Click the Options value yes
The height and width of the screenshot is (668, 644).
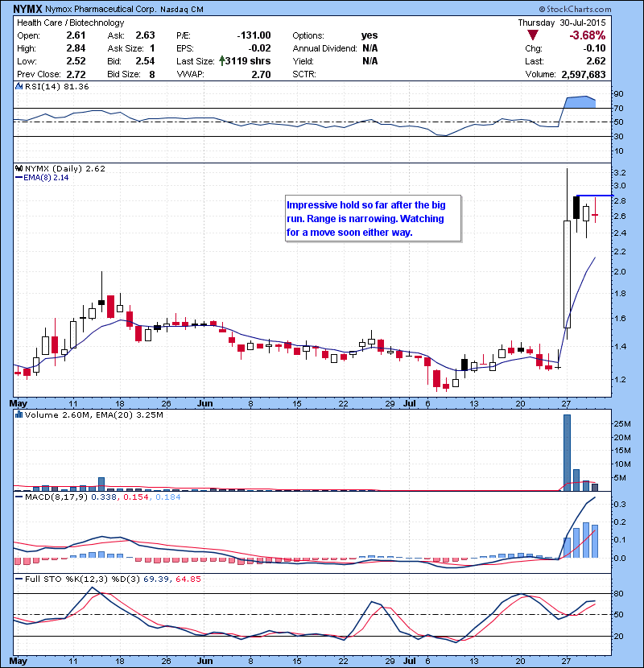pos(369,35)
